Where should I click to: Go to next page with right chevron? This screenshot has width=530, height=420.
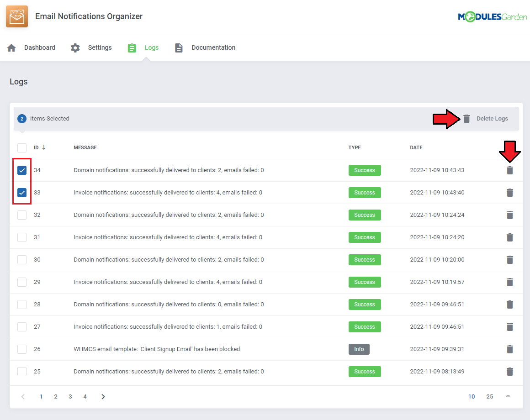(x=103, y=397)
